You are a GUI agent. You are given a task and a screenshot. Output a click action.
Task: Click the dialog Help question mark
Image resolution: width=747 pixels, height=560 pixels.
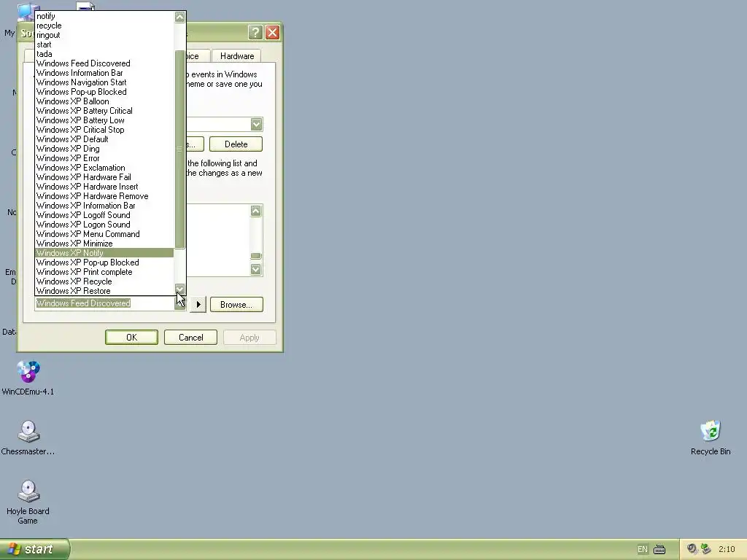[255, 32]
